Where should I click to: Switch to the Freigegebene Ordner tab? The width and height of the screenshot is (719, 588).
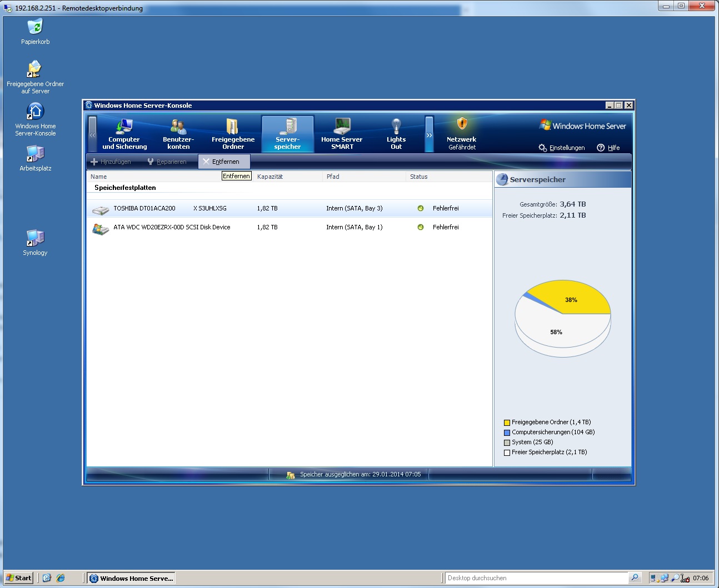tap(233, 134)
